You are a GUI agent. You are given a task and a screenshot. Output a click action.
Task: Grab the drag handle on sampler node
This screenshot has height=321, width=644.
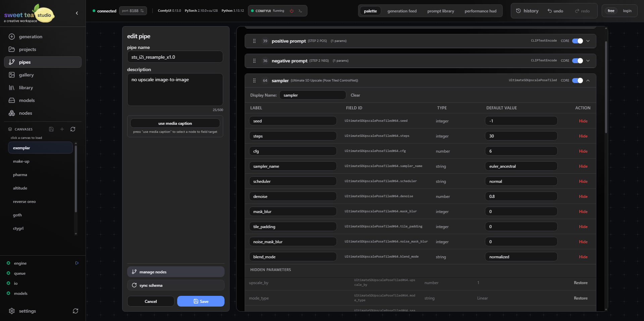point(254,81)
